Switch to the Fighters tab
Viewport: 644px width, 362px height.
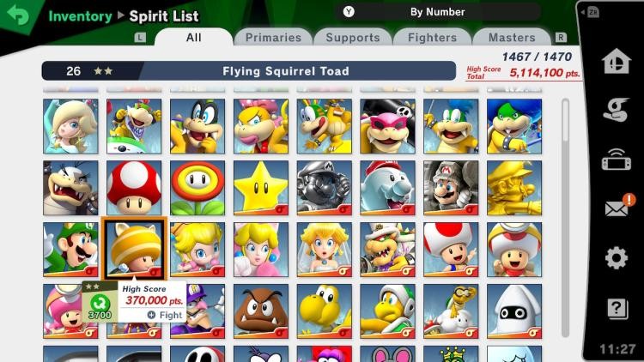(x=432, y=38)
